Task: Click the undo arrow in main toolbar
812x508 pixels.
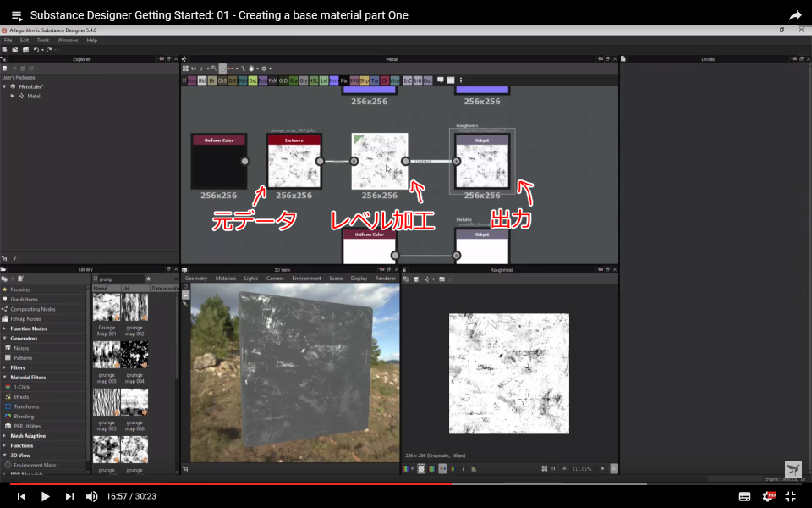Action: [36, 50]
